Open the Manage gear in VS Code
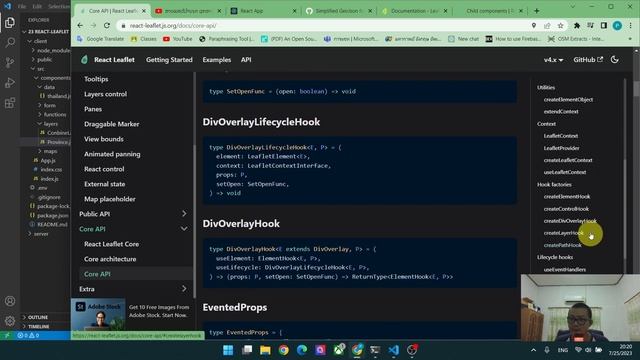 [10, 321]
